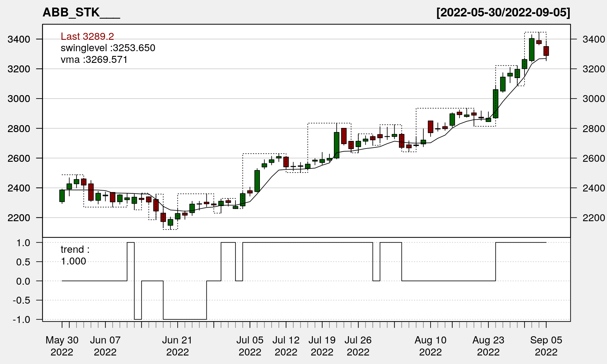607x364 pixels.
Task: Click the Jul 19 2022 axis label
Action: click(x=322, y=346)
